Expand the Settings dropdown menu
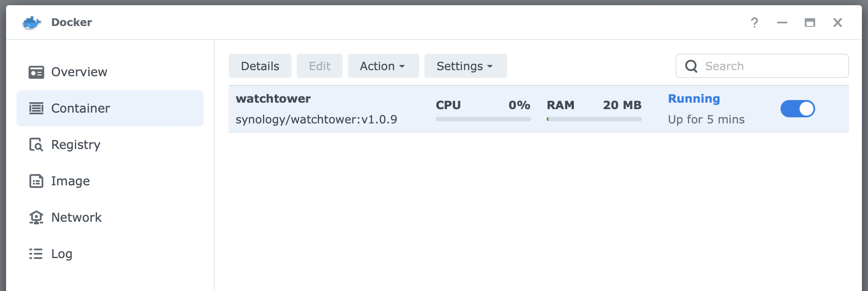Viewport: 868px width, 291px height. [x=466, y=66]
